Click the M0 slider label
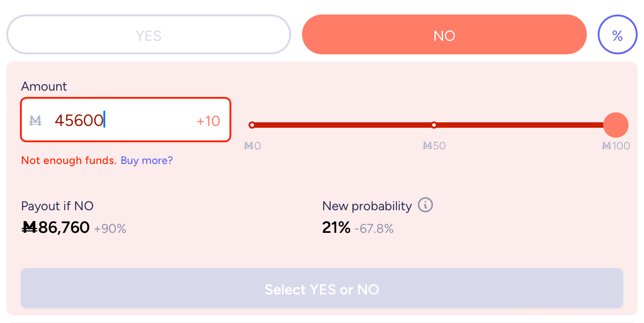This screenshot has width=644, height=323. (x=252, y=146)
